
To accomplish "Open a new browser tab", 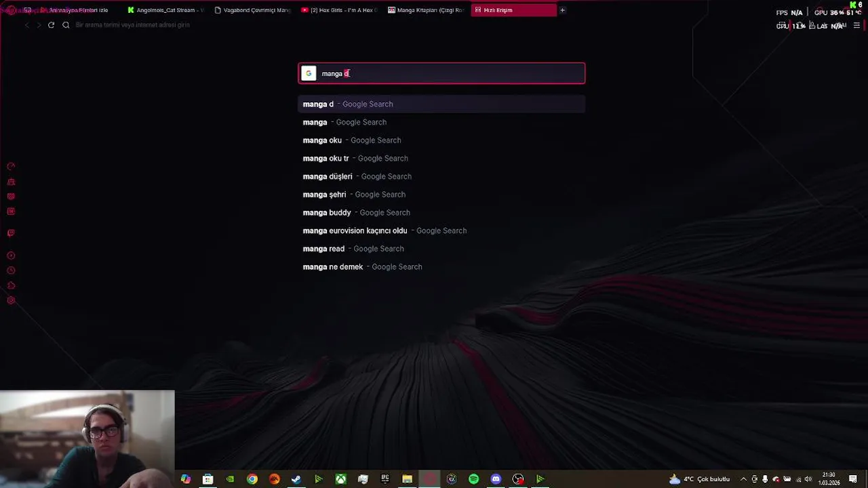I will pos(562,10).
